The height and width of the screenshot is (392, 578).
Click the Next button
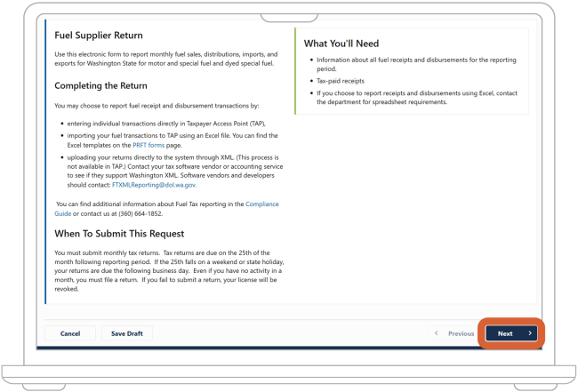511,333
